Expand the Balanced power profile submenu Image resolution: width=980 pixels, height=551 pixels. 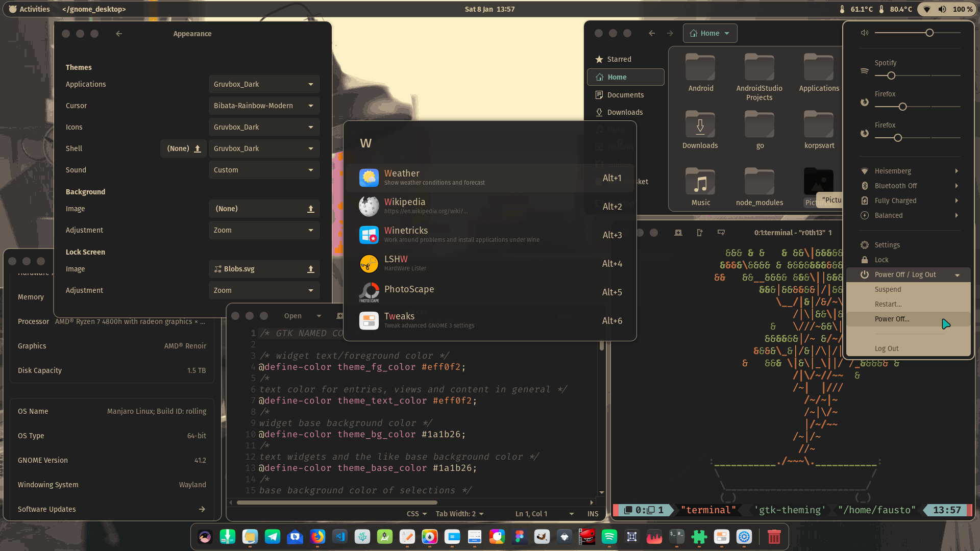pos(909,215)
